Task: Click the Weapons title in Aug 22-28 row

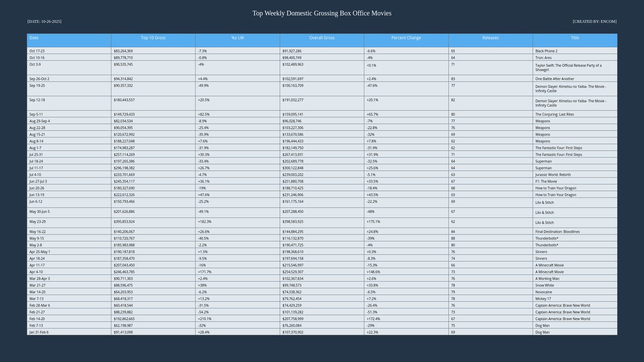Action: pos(575,128)
